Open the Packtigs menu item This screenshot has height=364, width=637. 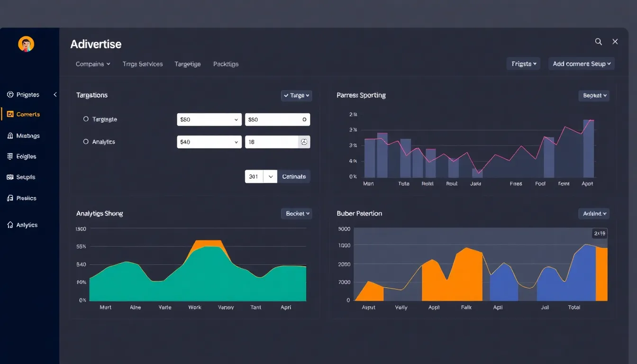coord(226,64)
